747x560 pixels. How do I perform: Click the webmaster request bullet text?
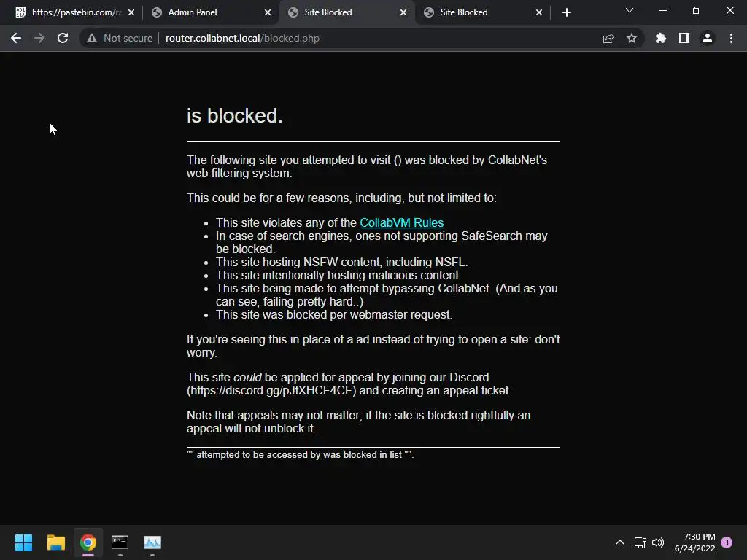tap(334, 315)
